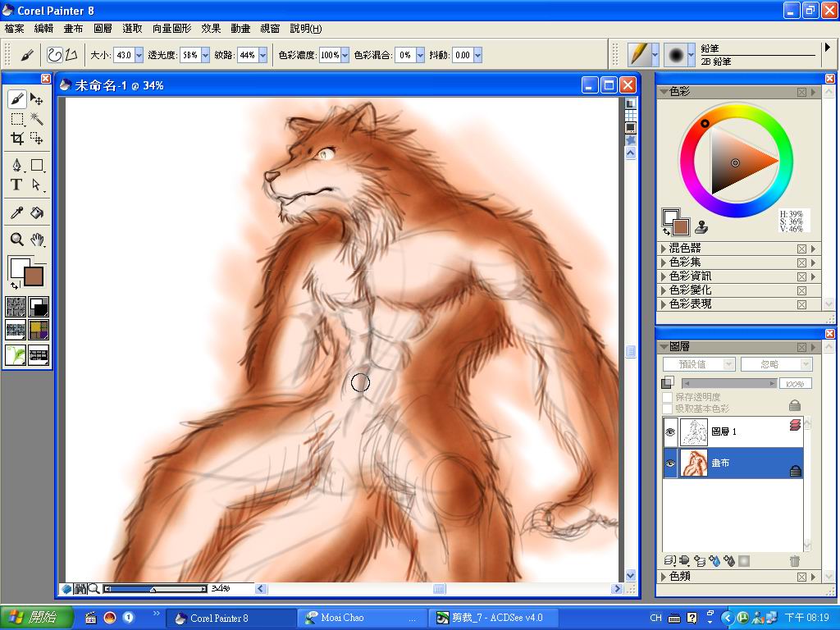Open the brush 大小 size dropdown
The height and width of the screenshot is (630, 840).
click(x=139, y=55)
